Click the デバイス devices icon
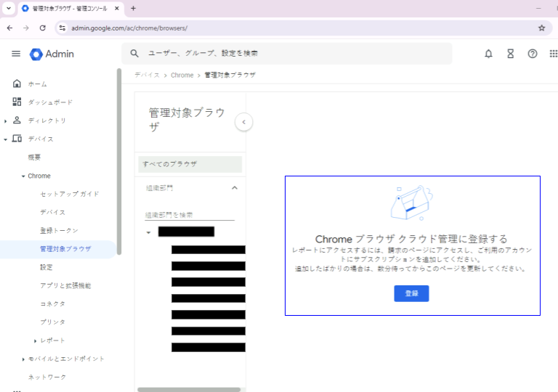This screenshot has width=558, height=392. click(x=17, y=139)
